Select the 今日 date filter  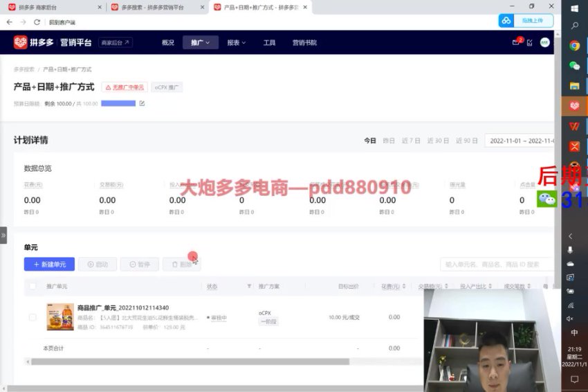click(x=370, y=141)
